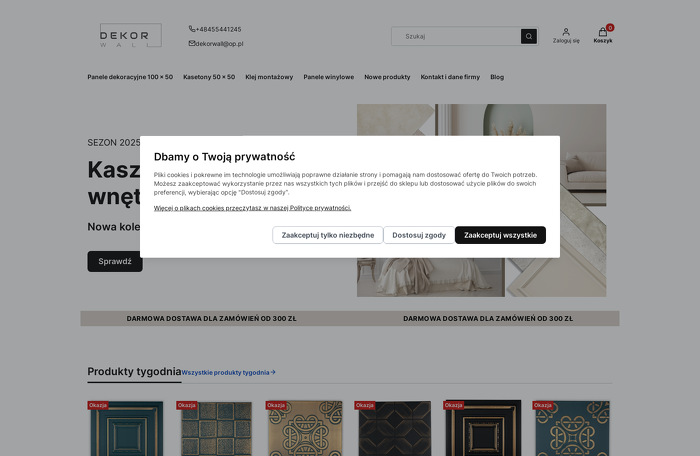
Task: Click the email dekorwall@op.pl link
Action: [219, 44]
